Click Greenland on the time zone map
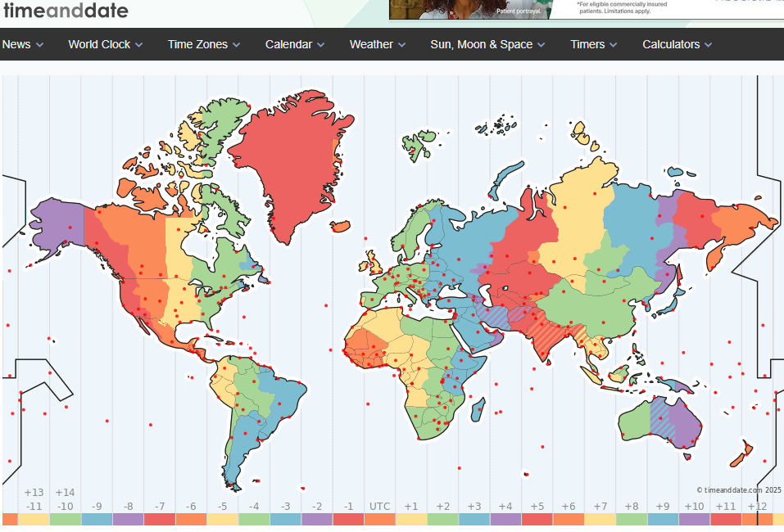The width and height of the screenshot is (784, 532). 292,160
